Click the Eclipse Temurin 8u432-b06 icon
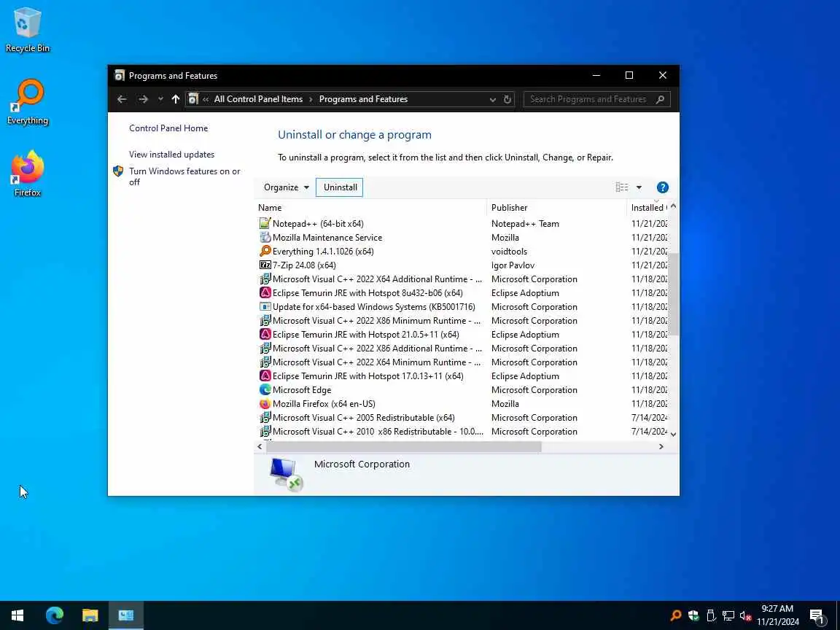Screen dimensions: 840x630 [x=265, y=293]
